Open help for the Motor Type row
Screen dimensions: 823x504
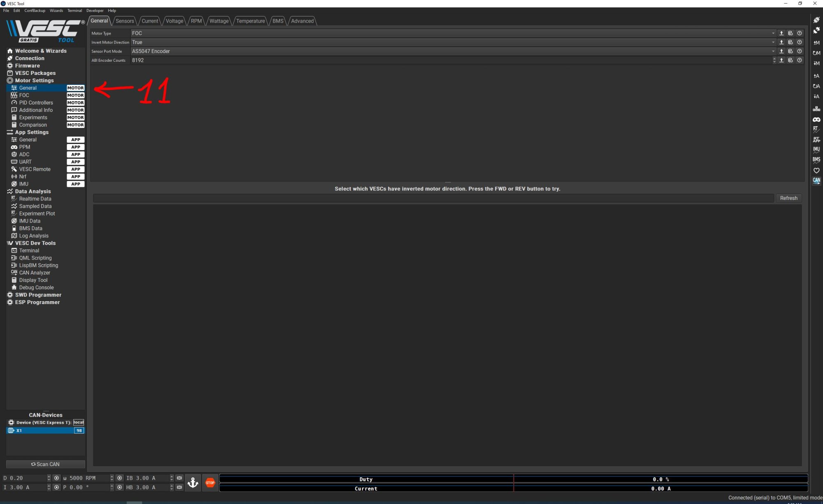[799, 33]
